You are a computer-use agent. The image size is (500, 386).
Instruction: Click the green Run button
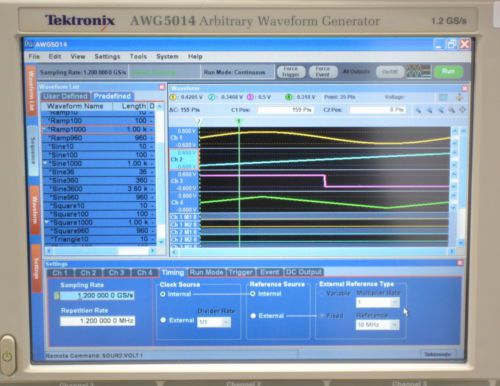point(448,72)
